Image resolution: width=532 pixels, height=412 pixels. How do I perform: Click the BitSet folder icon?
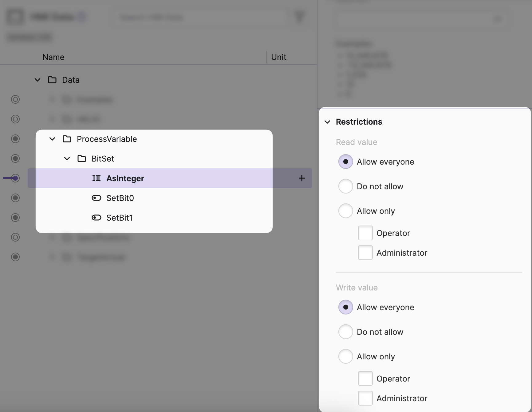click(x=82, y=158)
